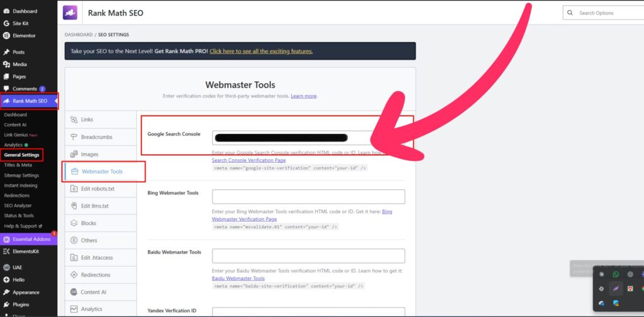Click the Others tab circle icon
This screenshot has height=317, width=644.
74,240
